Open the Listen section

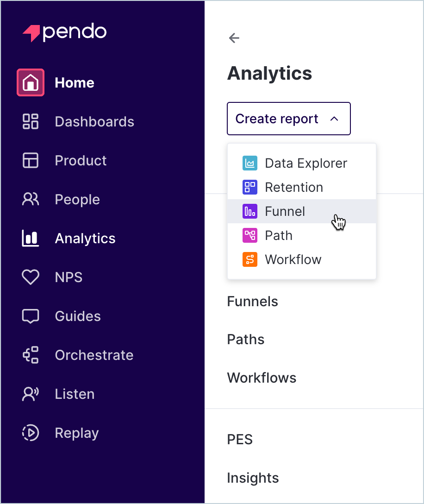[75, 394]
